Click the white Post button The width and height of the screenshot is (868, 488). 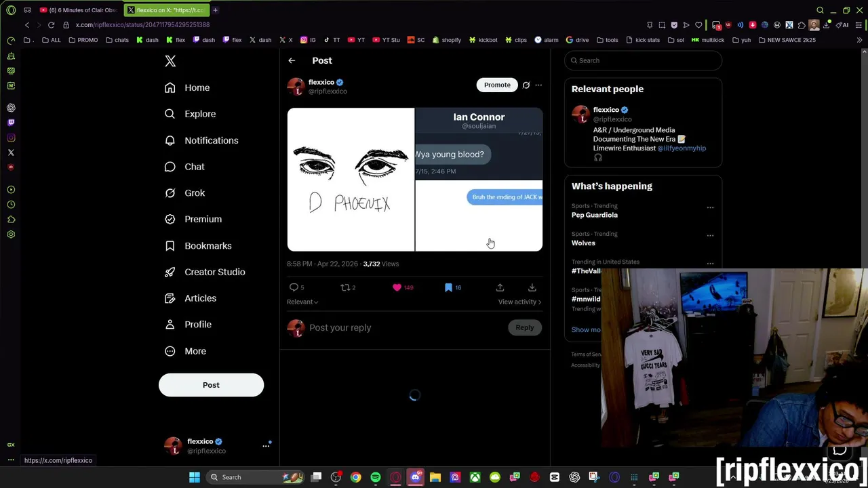pyautogui.click(x=211, y=385)
